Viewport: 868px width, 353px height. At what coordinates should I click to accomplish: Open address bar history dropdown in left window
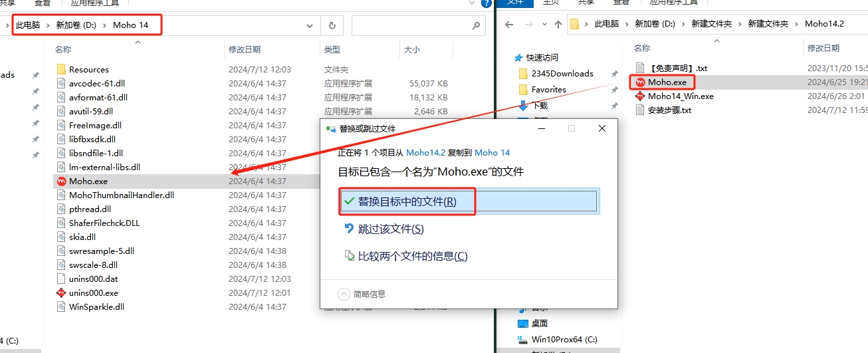(310, 25)
